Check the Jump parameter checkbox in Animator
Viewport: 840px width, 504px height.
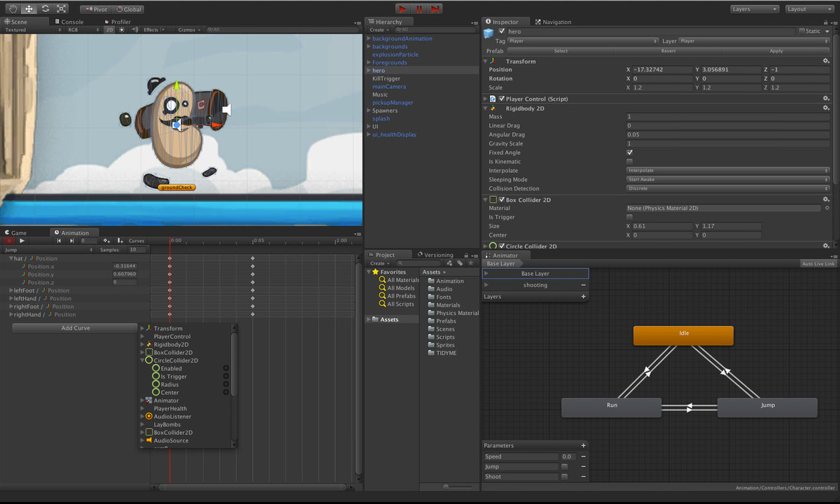564,467
